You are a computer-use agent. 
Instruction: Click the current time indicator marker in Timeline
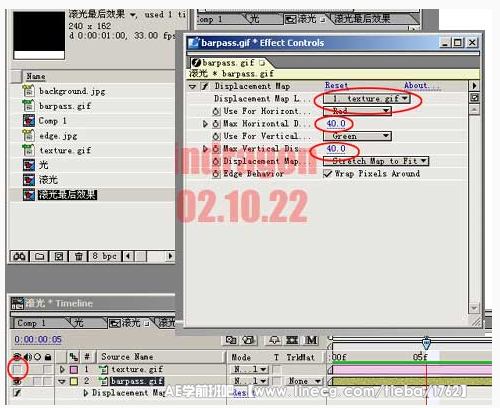coord(426,343)
